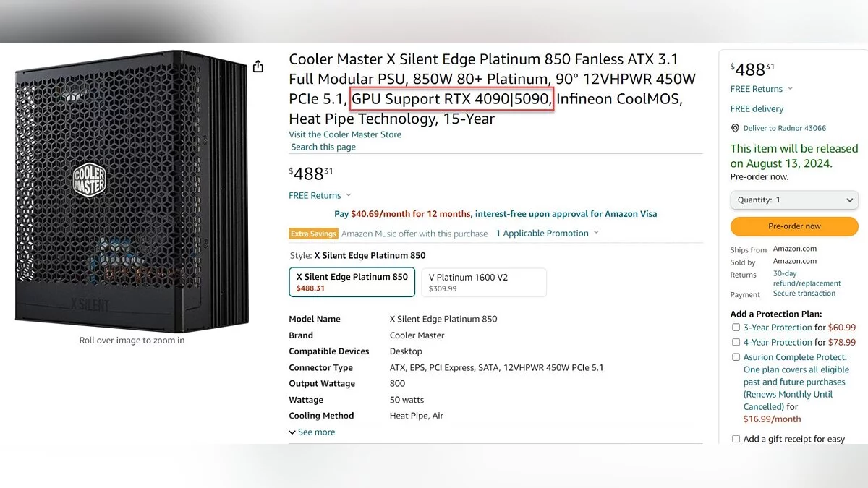Visit the Cooler Master Store link

click(345, 134)
